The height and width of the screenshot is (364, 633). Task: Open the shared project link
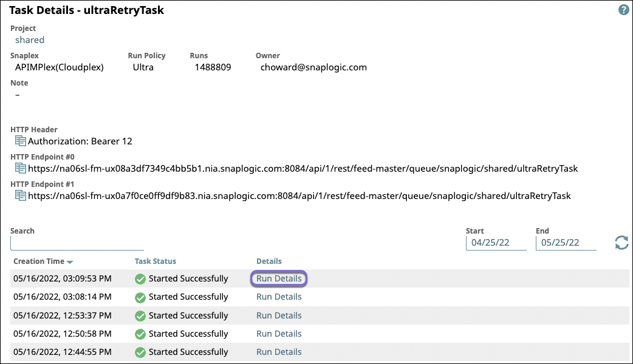tap(30, 40)
